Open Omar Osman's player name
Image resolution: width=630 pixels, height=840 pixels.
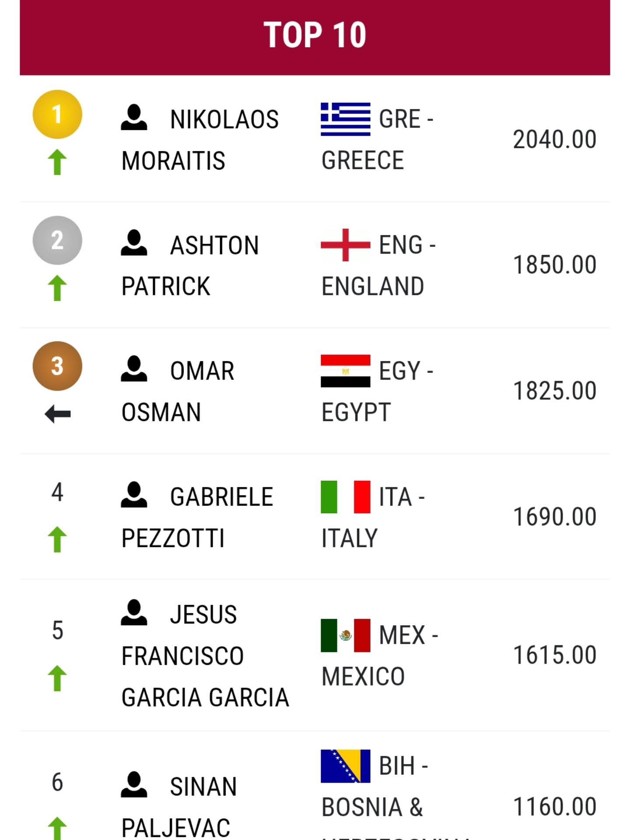pos(178,392)
